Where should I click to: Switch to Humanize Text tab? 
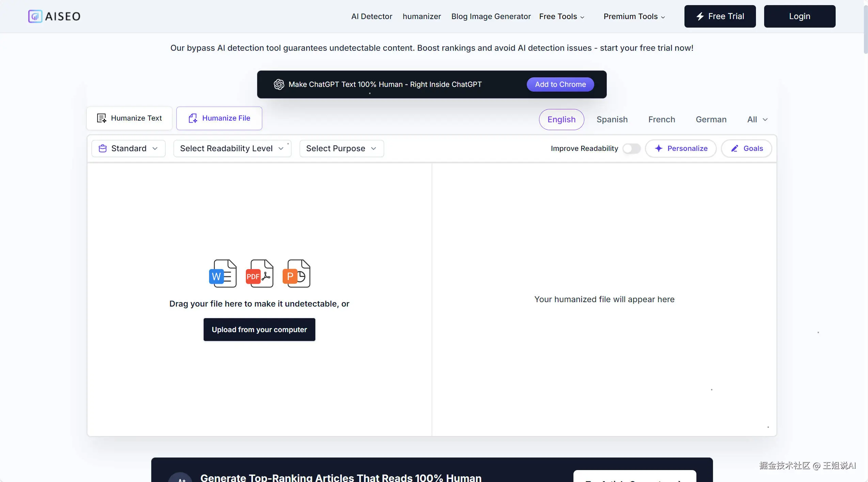pyautogui.click(x=129, y=118)
